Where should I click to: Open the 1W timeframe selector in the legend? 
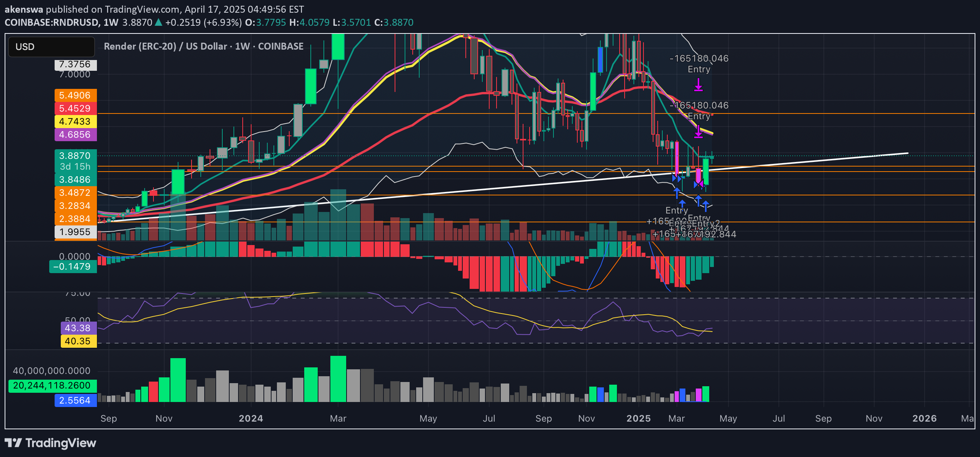click(x=112, y=22)
